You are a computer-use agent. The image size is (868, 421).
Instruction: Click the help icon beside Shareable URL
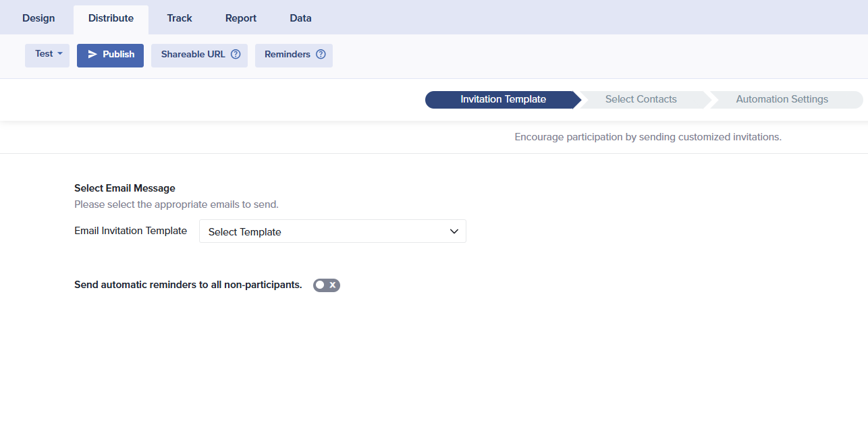[x=236, y=55]
